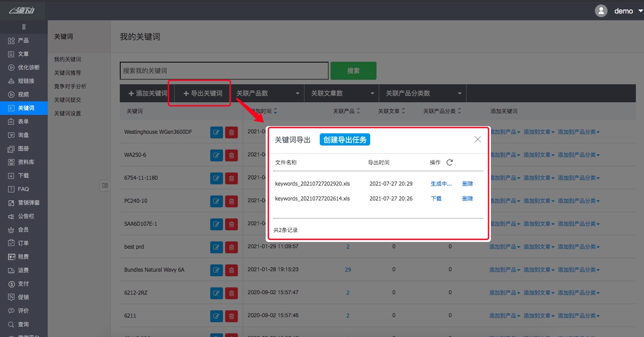Click inside the 搜索我的关键词 input field
Viewport: 644px width, 337px height.
click(x=224, y=70)
